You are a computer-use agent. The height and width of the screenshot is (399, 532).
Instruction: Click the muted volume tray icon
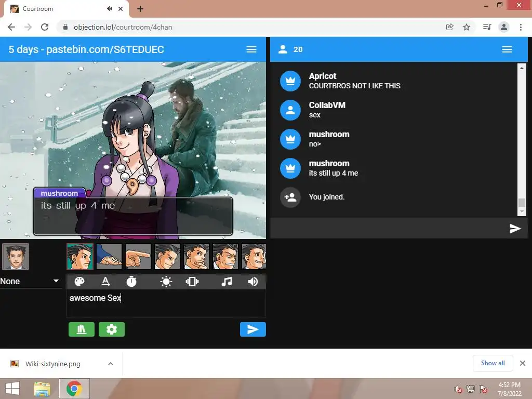(458, 389)
